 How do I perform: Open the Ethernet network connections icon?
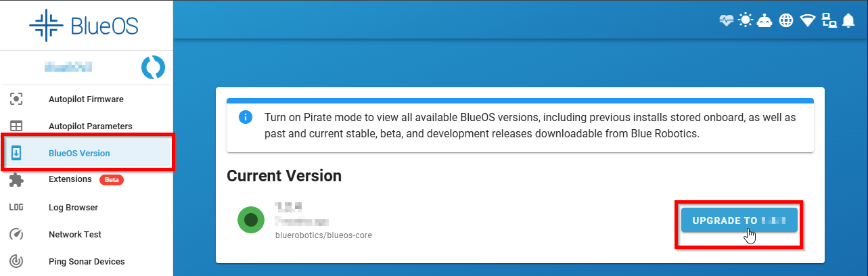pos(829,21)
